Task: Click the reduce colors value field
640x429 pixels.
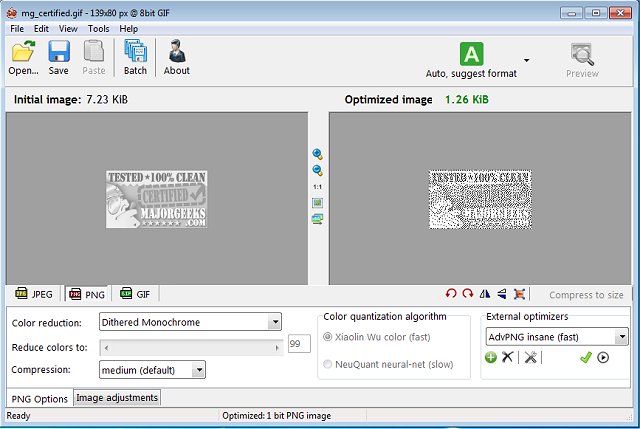Action: (299, 344)
